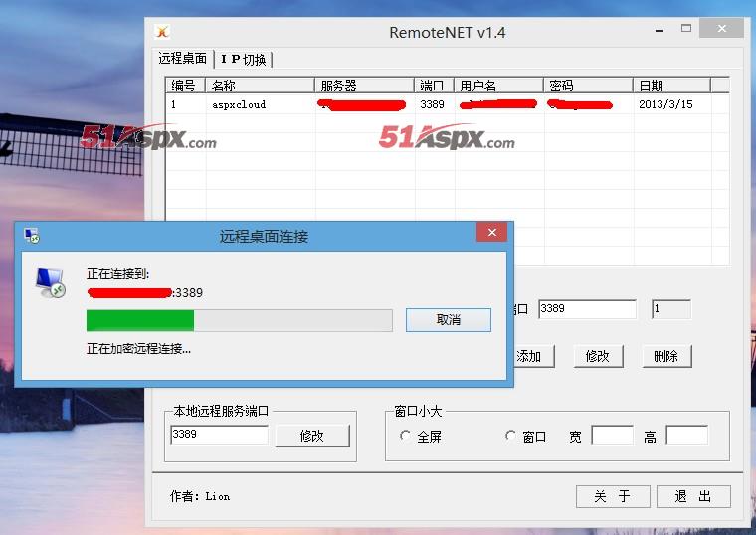756x535 pixels.
Task: Close the 远程桌面连接 dialog
Action: pyautogui.click(x=491, y=233)
